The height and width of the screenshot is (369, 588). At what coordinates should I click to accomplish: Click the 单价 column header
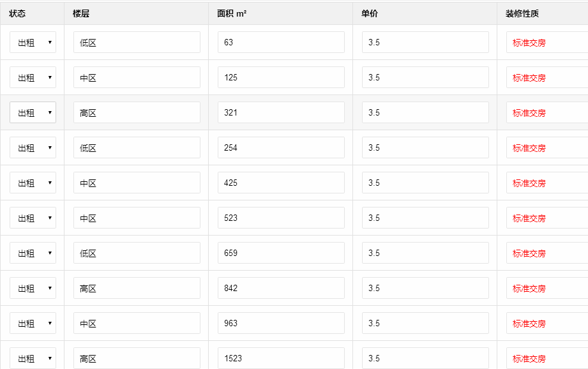[370, 13]
